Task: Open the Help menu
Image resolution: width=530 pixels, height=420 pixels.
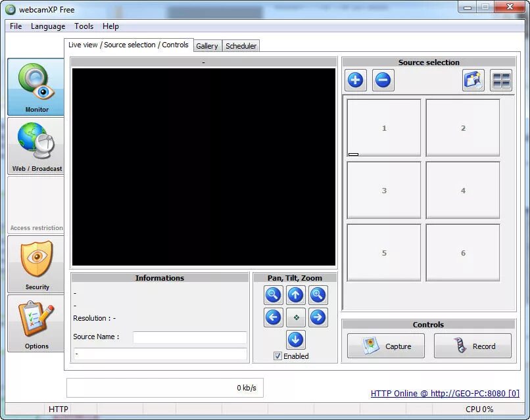Action: pyautogui.click(x=110, y=26)
